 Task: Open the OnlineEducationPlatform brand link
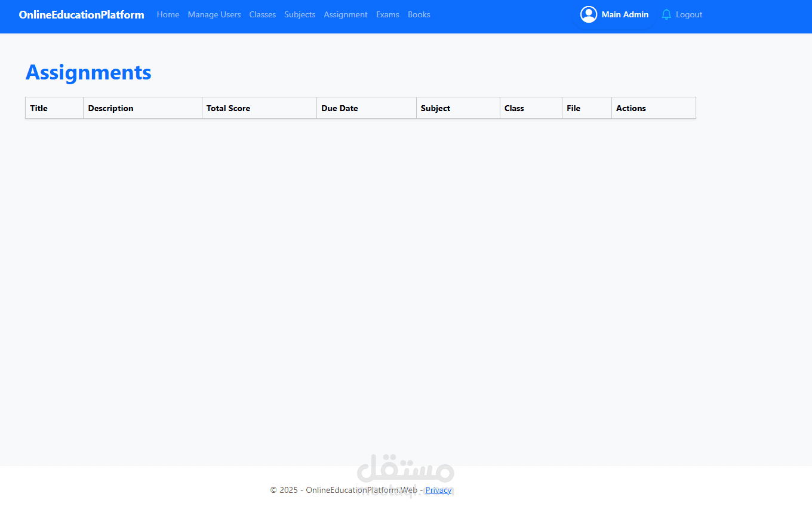(x=81, y=14)
